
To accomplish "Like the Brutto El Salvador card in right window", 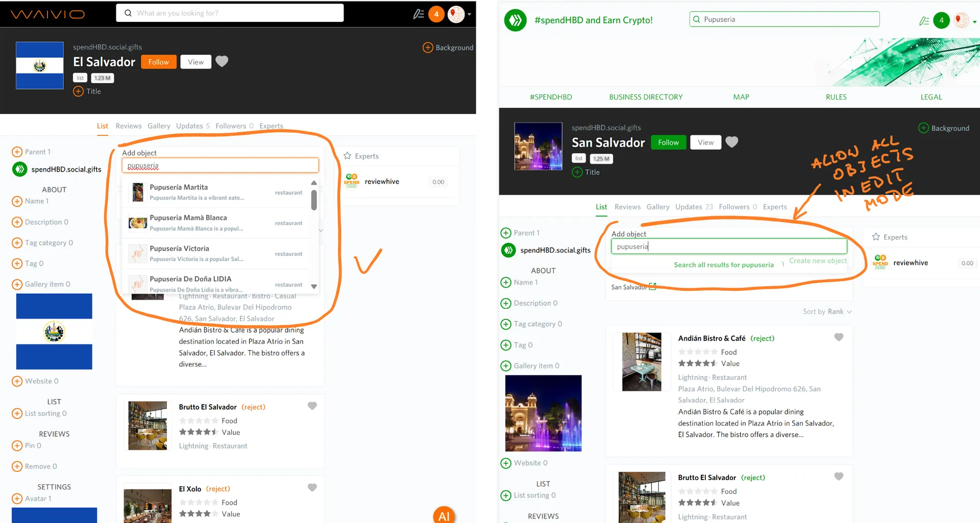I will (839, 477).
